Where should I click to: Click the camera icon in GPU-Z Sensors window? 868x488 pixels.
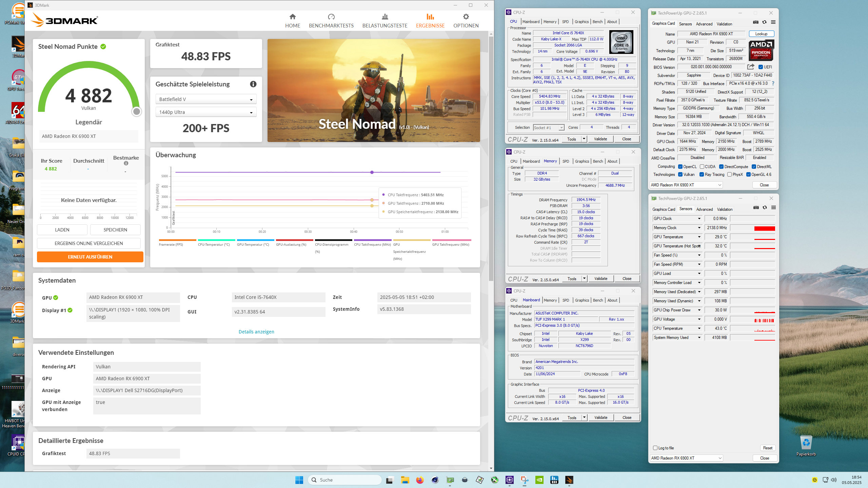pos(756,207)
